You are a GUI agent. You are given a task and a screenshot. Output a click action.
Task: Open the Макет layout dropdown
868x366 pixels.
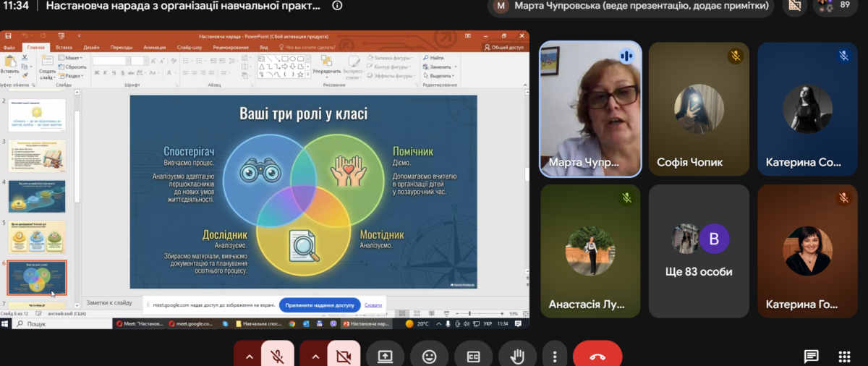pos(72,57)
